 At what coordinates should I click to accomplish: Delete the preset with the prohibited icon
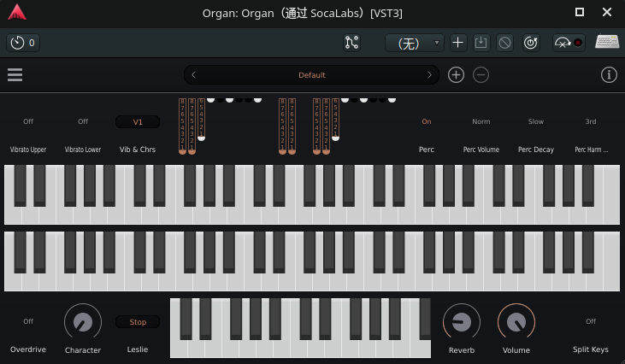point(504,43)
